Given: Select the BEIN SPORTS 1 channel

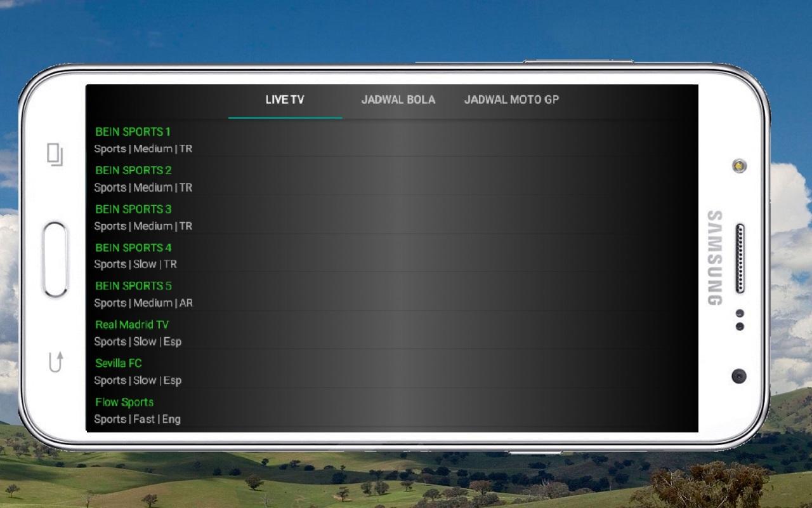Looking at the screenshot, I should 392,139.
